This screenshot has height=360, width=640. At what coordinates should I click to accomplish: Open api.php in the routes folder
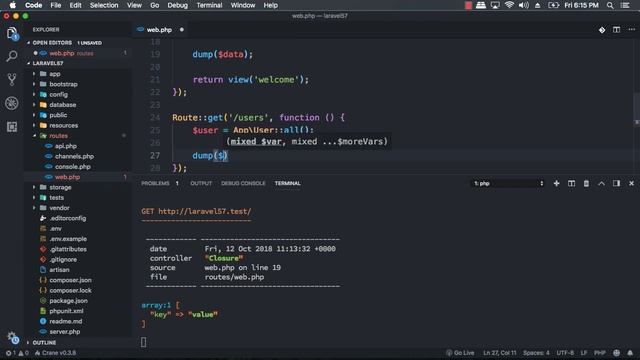(65, 146)
